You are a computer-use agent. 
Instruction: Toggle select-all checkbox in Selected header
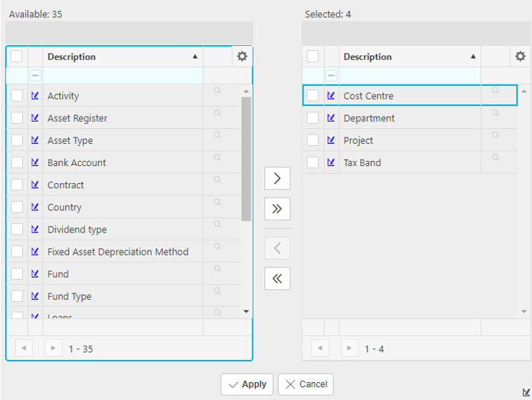tap(312, 57)
